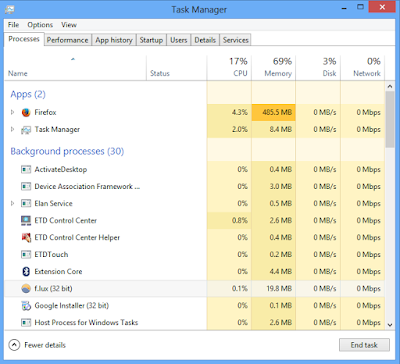This screenshot has height=364, width=400.
Task: Click the ActivateDesktop process icon
Action: [26, 169]
